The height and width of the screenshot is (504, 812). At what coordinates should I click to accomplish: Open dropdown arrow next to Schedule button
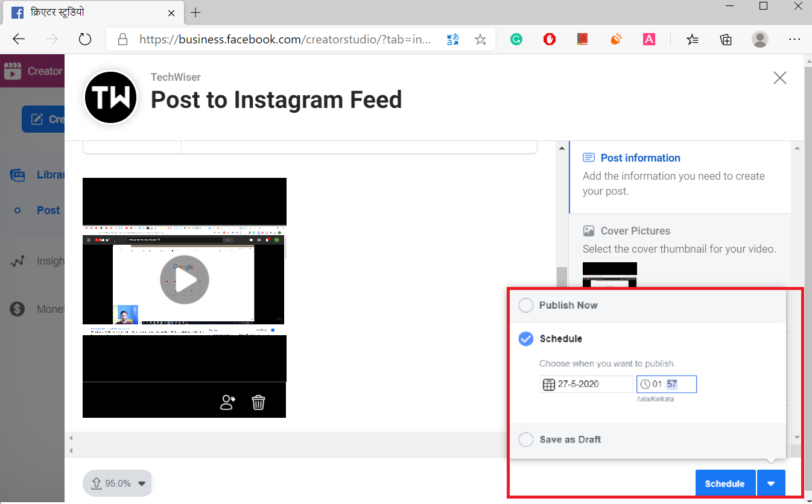tap(772, 483)
